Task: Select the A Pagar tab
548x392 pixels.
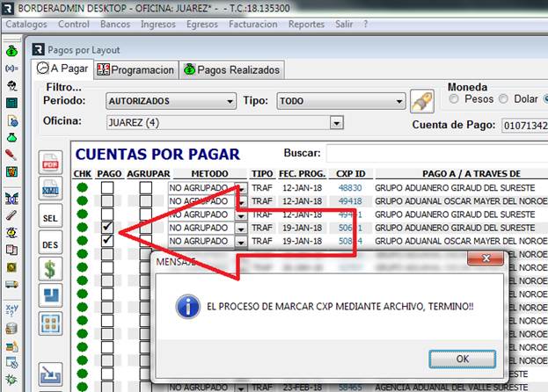Action: point(62,69)
